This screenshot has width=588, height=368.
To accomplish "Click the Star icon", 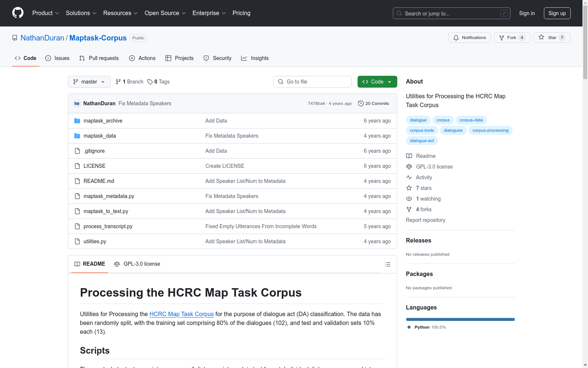I will pyautogui.click(x=541, y=37).
